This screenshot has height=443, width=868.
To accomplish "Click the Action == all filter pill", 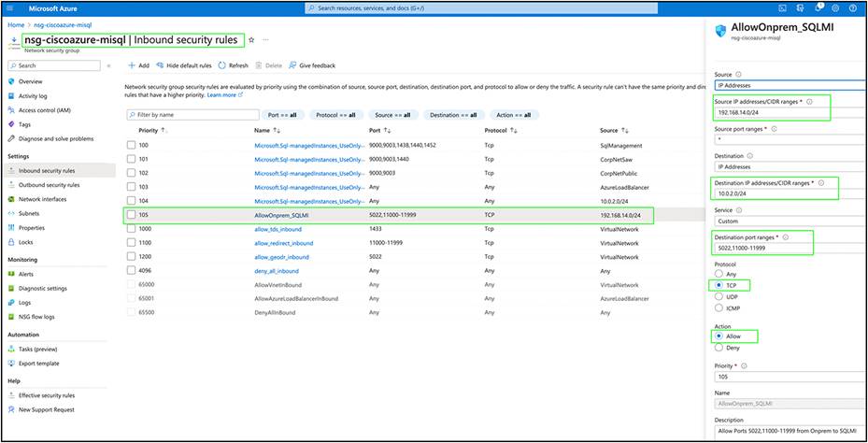I will click(x=514, y=115).
